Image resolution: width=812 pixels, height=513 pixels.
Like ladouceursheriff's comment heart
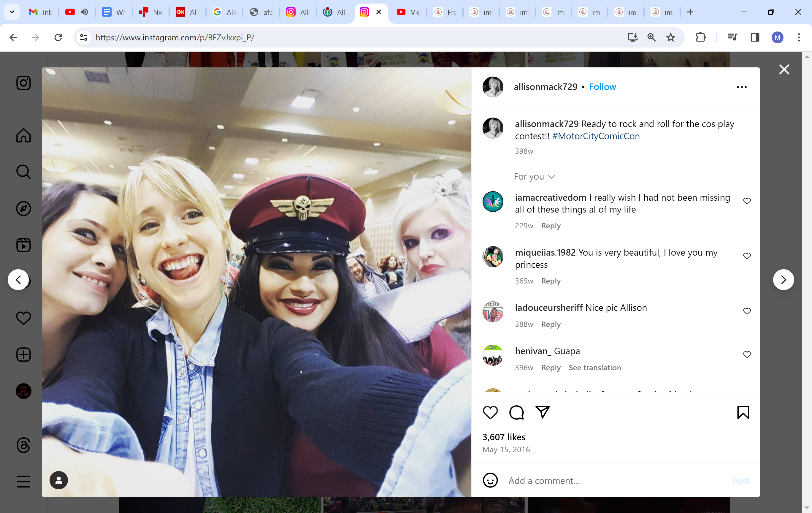tap(747, 311)
